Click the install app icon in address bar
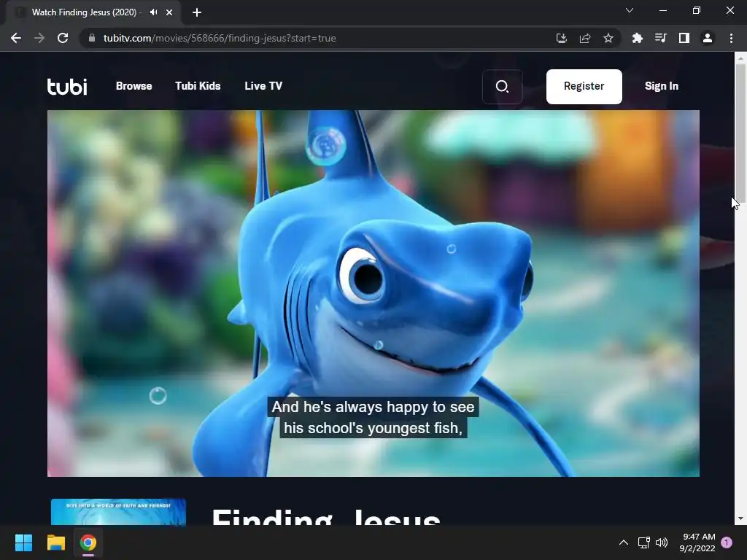 click(562, 38)
